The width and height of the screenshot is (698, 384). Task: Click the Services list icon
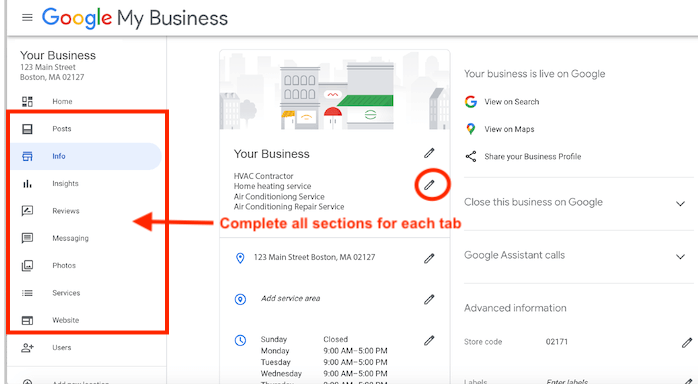[27, 293]
